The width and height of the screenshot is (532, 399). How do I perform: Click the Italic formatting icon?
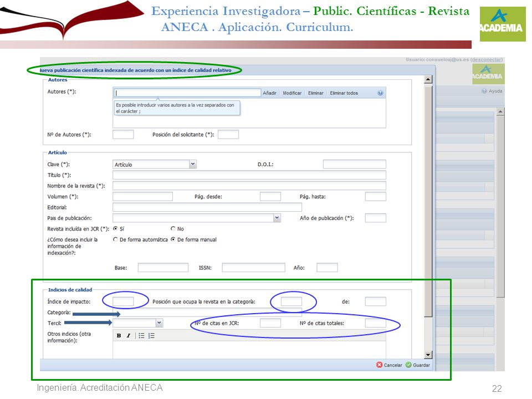(x=128, y=336)
